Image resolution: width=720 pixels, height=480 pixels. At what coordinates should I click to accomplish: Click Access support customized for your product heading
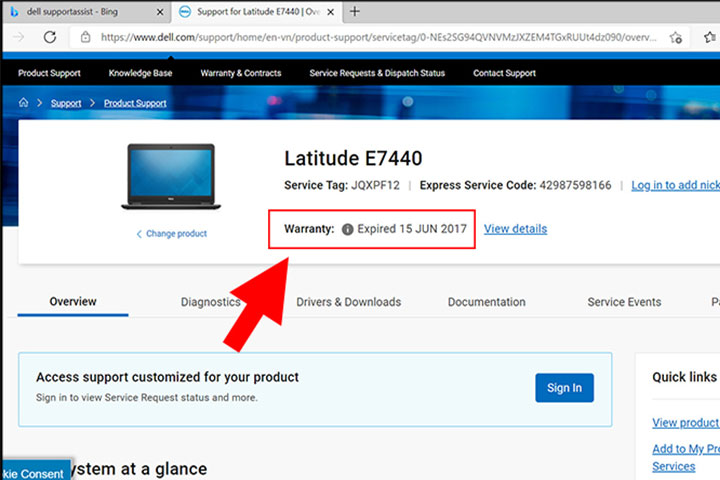point(167,377)
